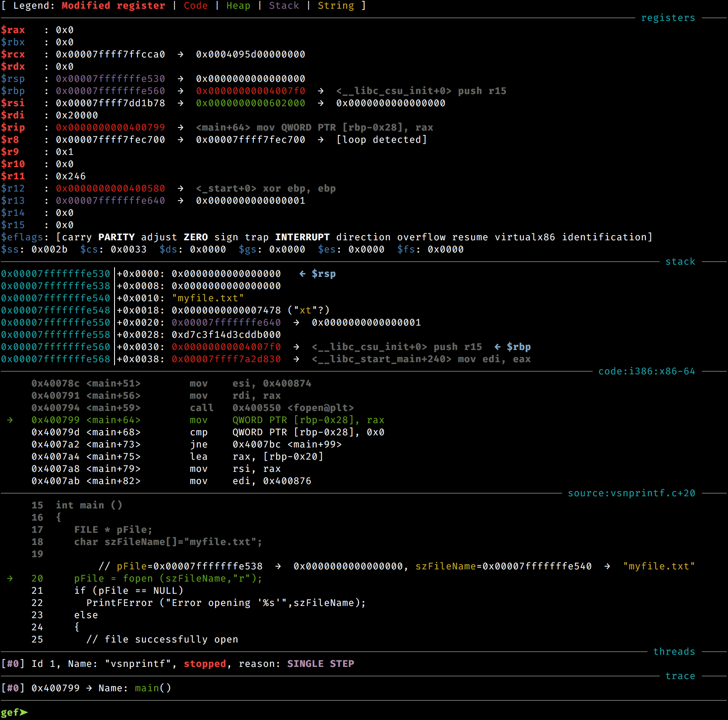Click the Modified register legend entry
Viewport: 728px width, 720px height.
pos(113,6)
